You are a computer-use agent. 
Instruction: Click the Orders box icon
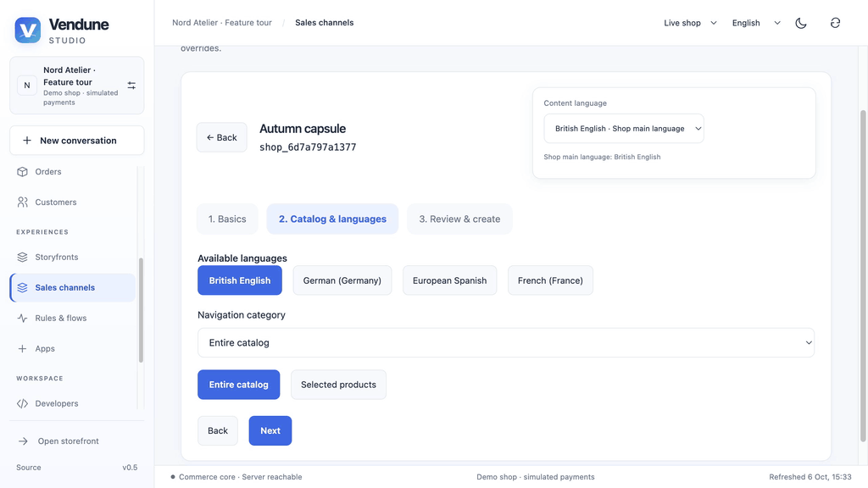[x=22, y=171]
